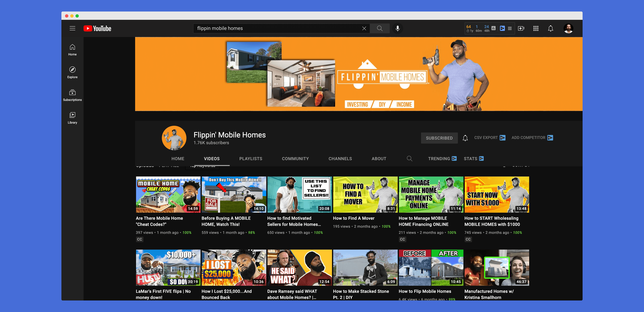Open the Use This List To Find Sellers thumbnail
The image size is (644, 312).
pyautogui.click(x=299, y=195)
